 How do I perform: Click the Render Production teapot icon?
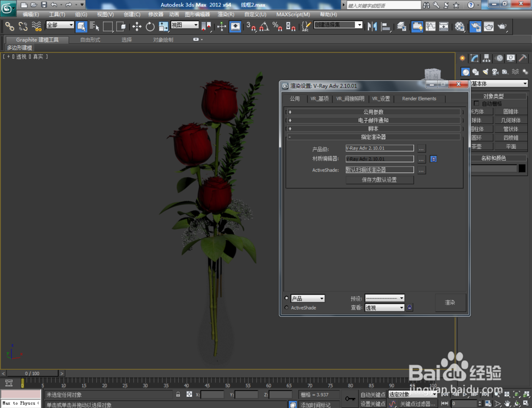tap(503, 26)
